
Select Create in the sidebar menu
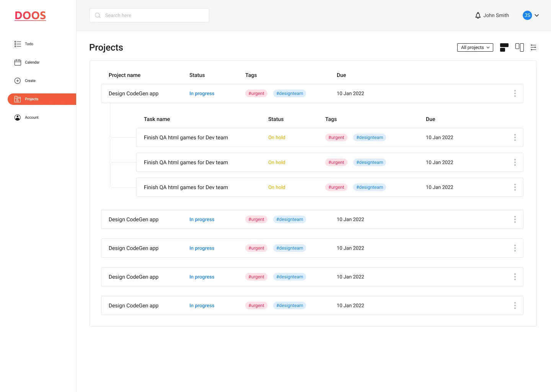pyautogui.click(x=30, y=81)
